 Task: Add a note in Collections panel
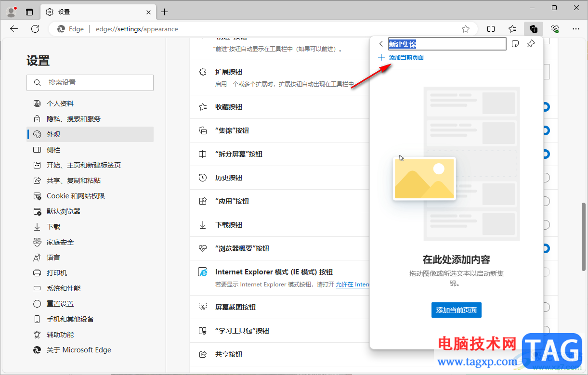(x=515, y=44)
